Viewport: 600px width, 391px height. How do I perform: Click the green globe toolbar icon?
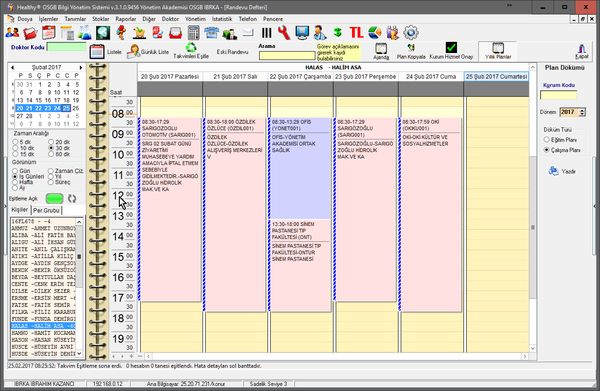tap(103, 33)
